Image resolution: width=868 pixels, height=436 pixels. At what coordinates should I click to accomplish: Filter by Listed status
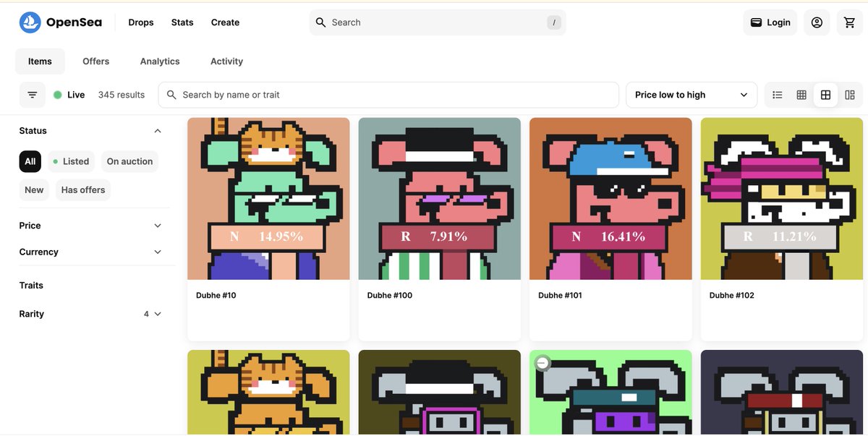(71, 161)
